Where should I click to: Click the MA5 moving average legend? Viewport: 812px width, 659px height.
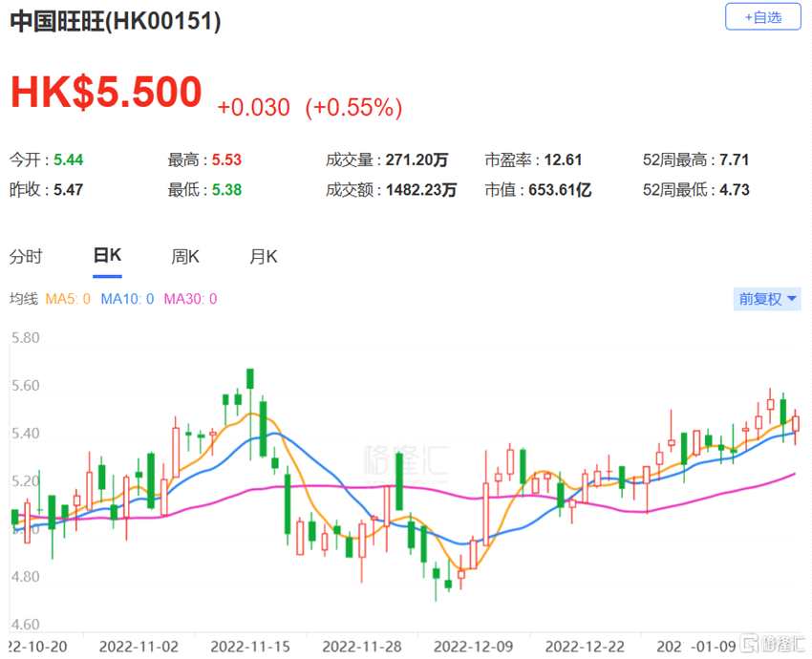(68, 299)
